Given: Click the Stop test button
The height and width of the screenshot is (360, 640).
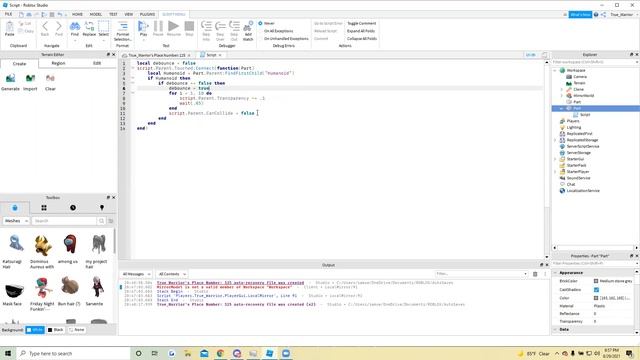Looking at the screenshot, I should point(189,28).
